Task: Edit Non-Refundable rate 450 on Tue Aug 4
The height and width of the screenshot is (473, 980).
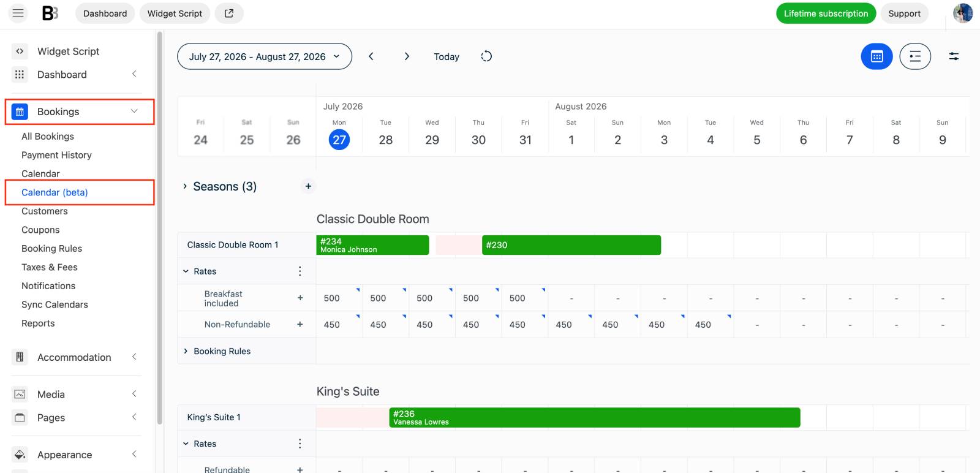Action: tap(710, 325)
